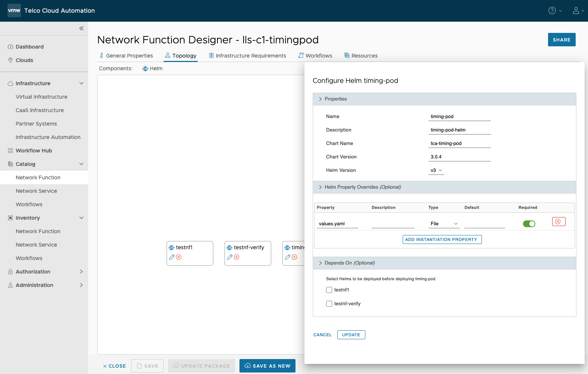
Task: Open the help menu icon
Action: [552, 10]
